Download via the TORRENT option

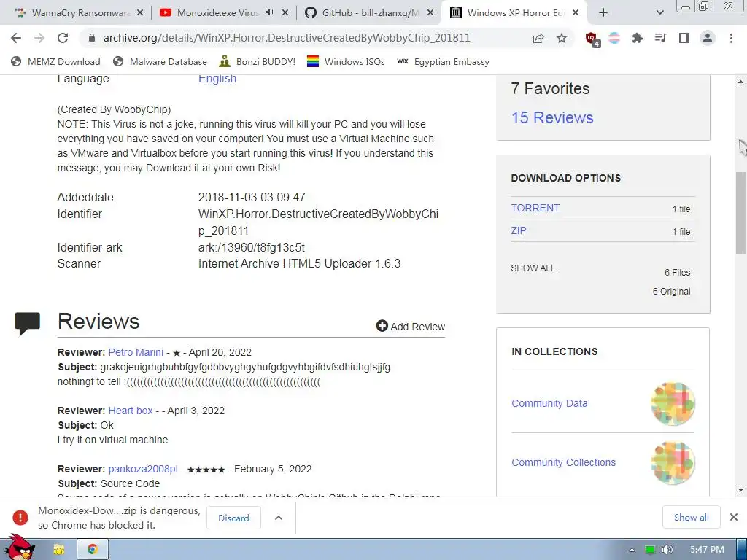[x=535, y=208]
